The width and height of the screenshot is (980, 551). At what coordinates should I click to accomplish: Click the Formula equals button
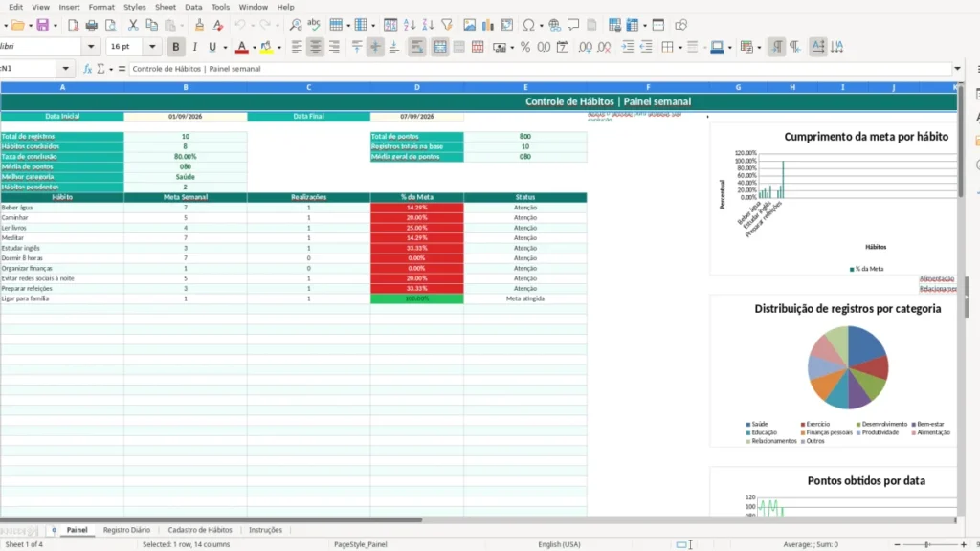tap(122, 69)
